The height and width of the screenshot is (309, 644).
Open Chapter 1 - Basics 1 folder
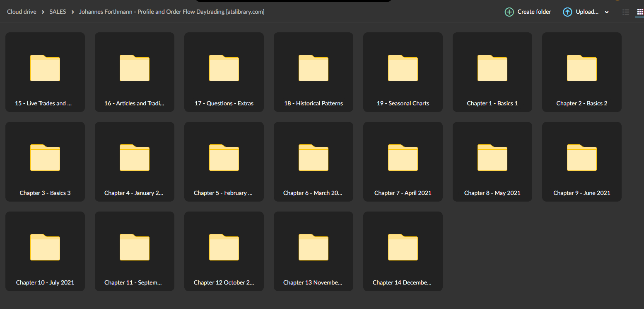(x=492, y=72)
